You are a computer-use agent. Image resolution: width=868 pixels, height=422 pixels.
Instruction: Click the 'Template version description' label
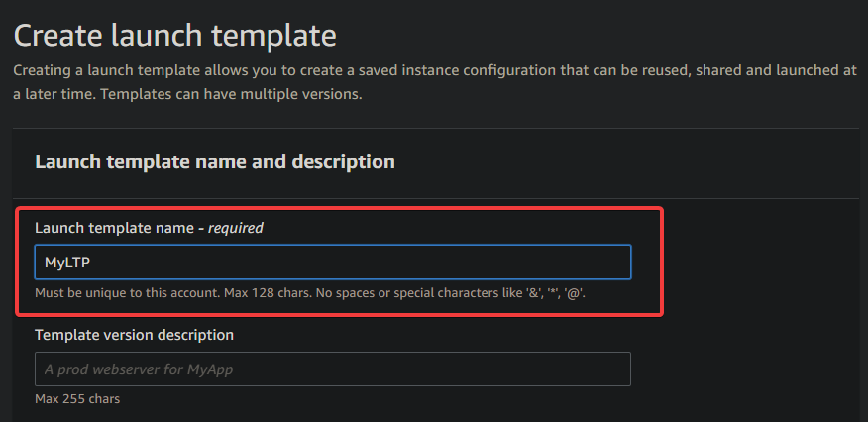tap(134, 335)
